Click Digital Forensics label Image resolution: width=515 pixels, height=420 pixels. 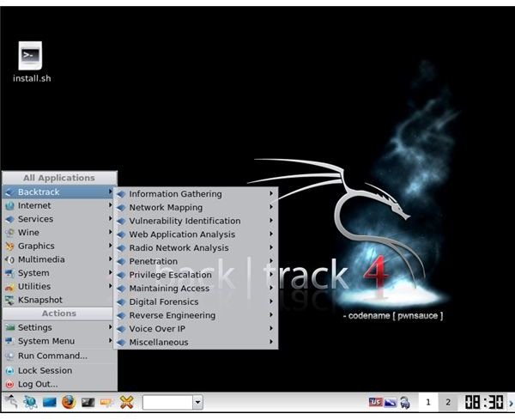pyautogui.click(x=164, y=301)
